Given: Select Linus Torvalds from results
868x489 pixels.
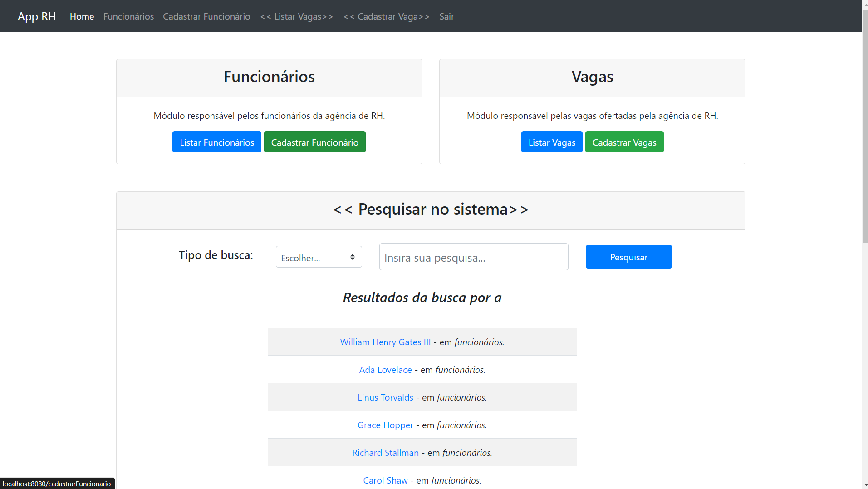Looking at the screenshot, I should (385, 397).
